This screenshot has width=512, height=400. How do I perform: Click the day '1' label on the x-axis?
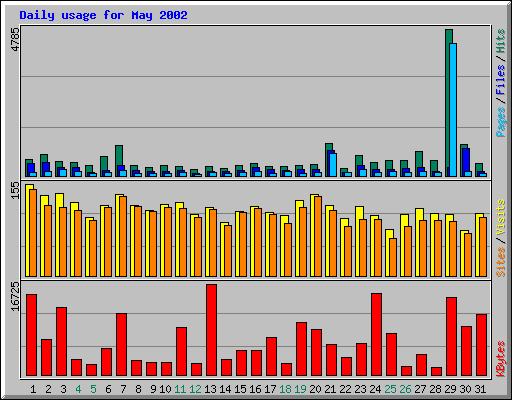(33, 389)
